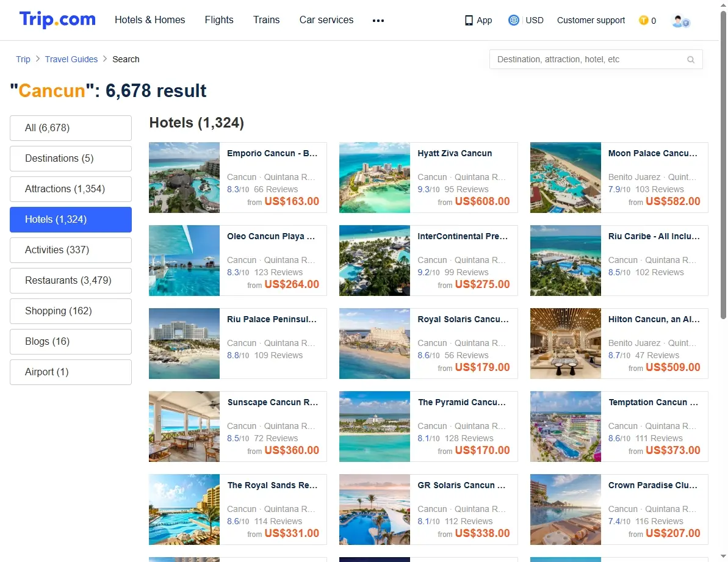This screenshot has height=562, width=728.
Task: Open Sunscape Cancun hotel thumbnail
Action: 184,427
